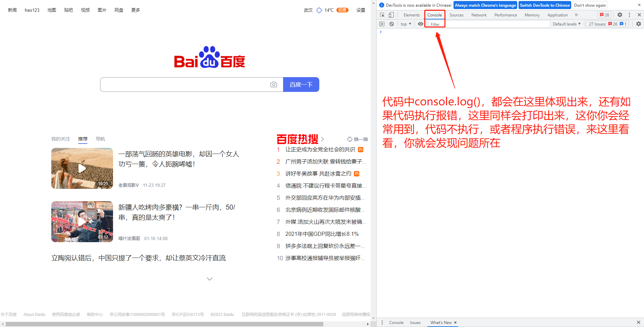The width and height of the screenshot is (644, 327).
Task: Play the 03:12 barbecue video thumbnail
Action: click(82, 222)
